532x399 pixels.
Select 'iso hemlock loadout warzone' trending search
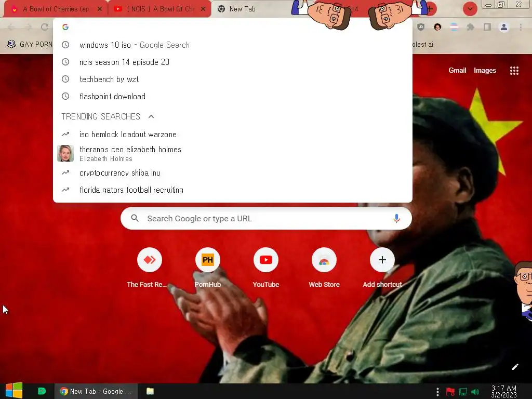click(x=233, y=135)
